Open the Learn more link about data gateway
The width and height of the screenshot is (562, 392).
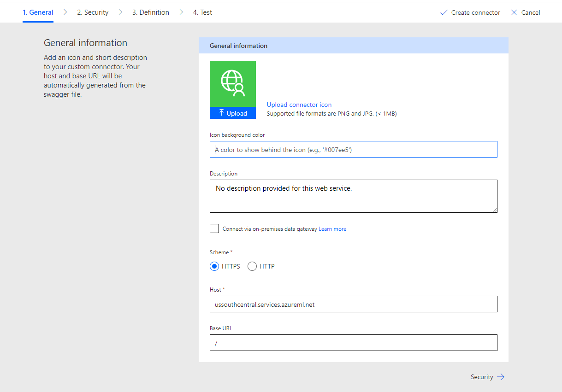click(x=332, y=228)
